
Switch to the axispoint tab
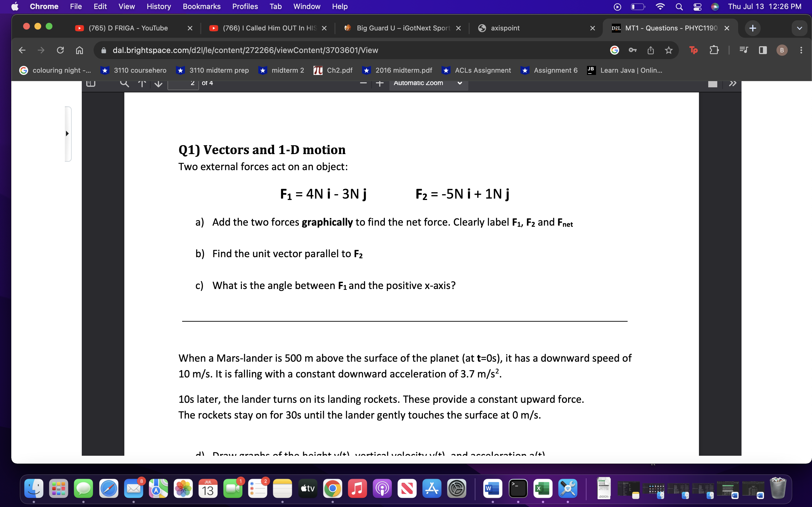pyautogui.click(x=504, y=28)
